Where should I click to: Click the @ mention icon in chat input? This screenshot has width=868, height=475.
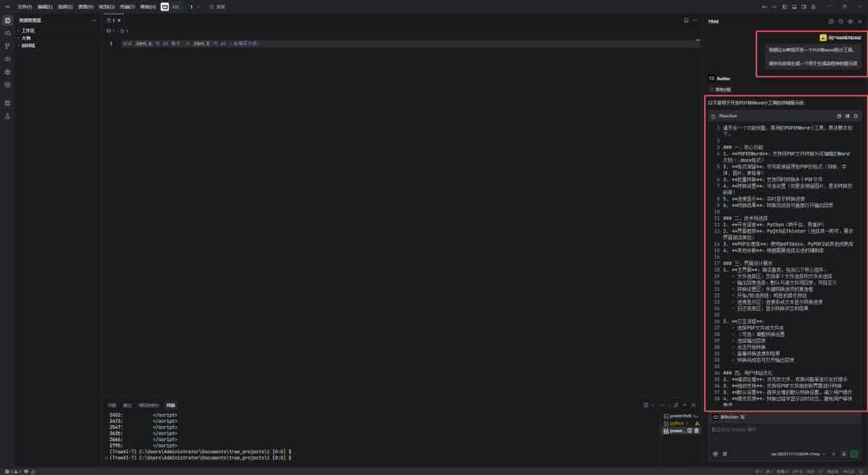coord(715,454)
